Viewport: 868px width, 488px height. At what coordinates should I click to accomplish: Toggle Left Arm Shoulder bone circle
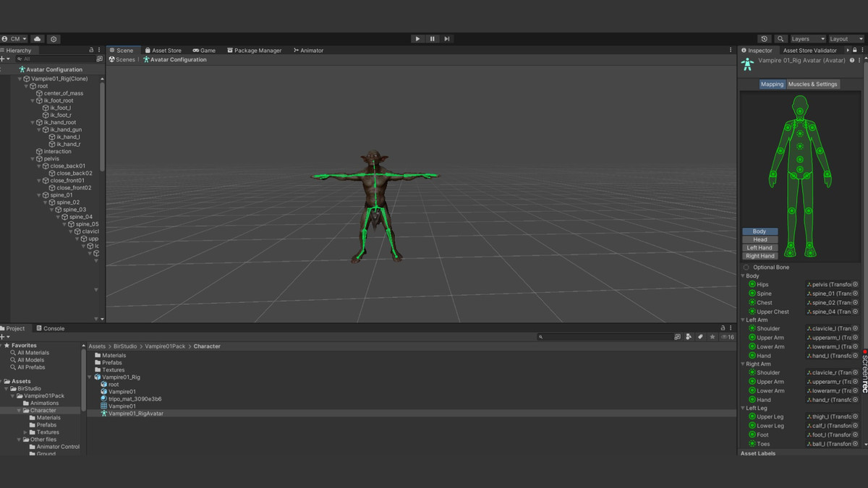point(752,328)
